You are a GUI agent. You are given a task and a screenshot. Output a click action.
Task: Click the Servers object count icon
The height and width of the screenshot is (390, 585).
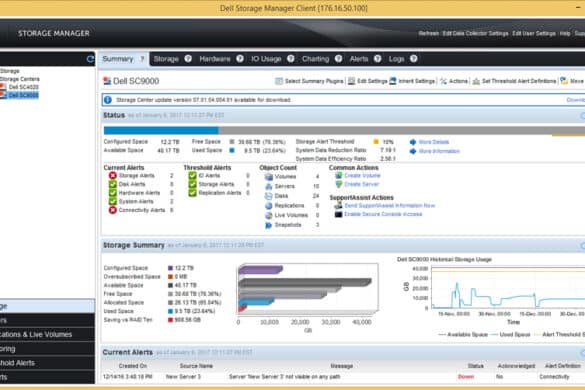(269, 186)
